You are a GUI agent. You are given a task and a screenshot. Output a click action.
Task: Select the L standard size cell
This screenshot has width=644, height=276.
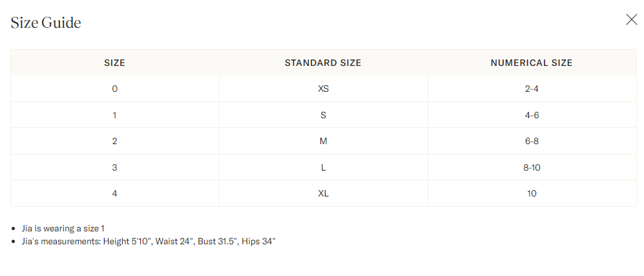point(323,167)
